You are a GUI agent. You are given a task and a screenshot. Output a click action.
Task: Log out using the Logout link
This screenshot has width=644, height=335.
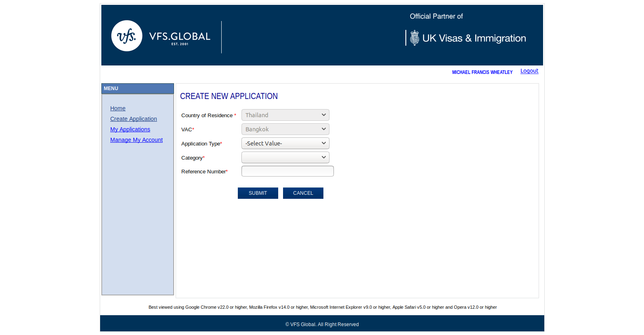pos(529,71)
